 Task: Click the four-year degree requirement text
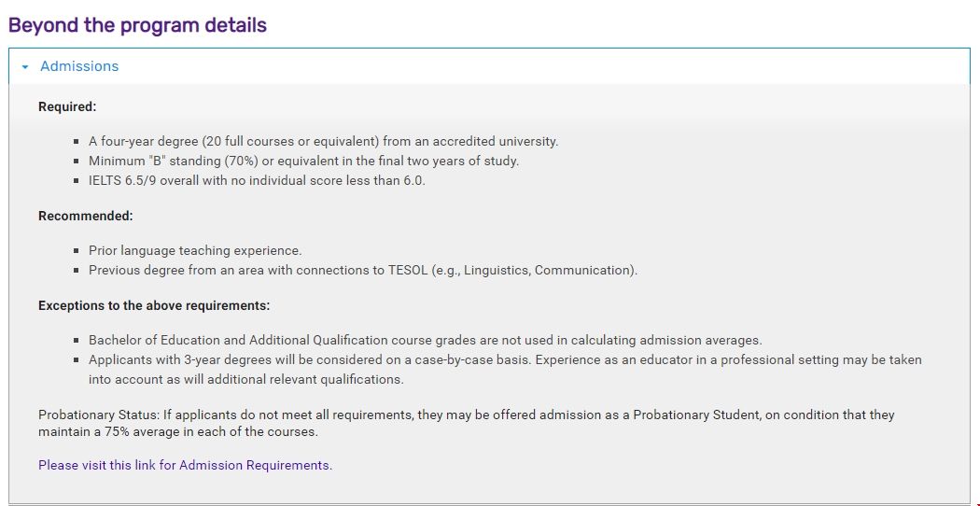point(323,142)
